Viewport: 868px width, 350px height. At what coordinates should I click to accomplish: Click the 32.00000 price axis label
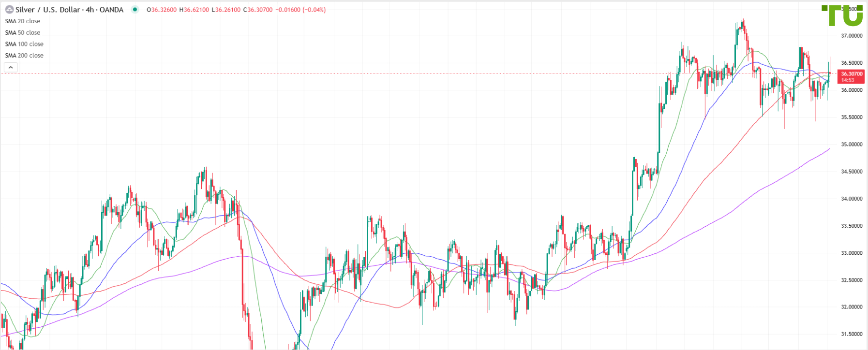coord(852,307)
